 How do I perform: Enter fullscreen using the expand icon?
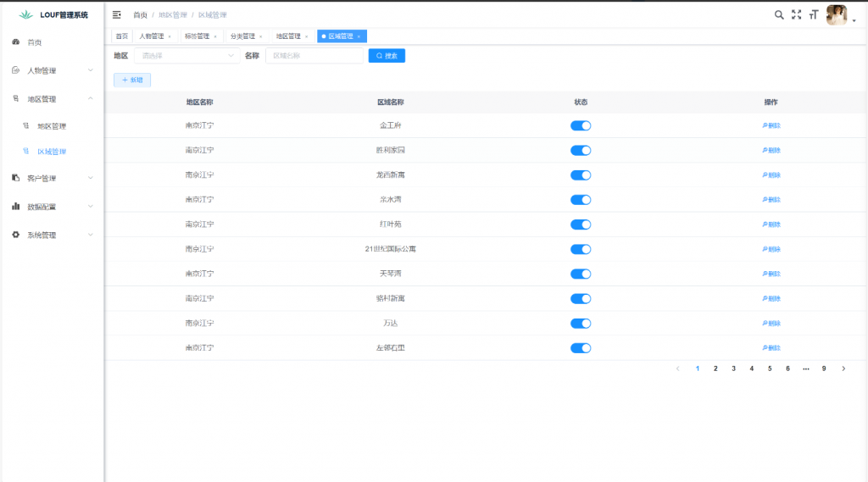[x=796, y=14]
